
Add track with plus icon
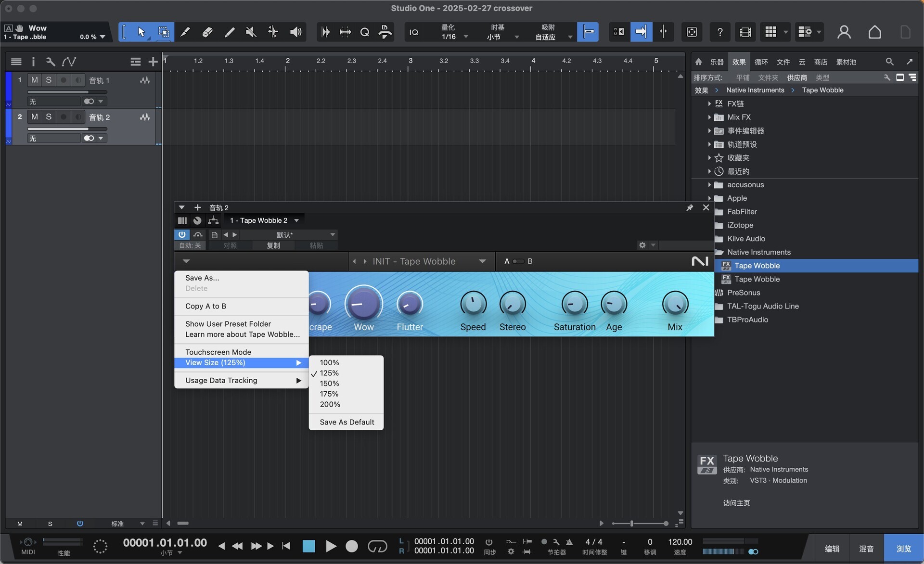click(x=153, y=62)
